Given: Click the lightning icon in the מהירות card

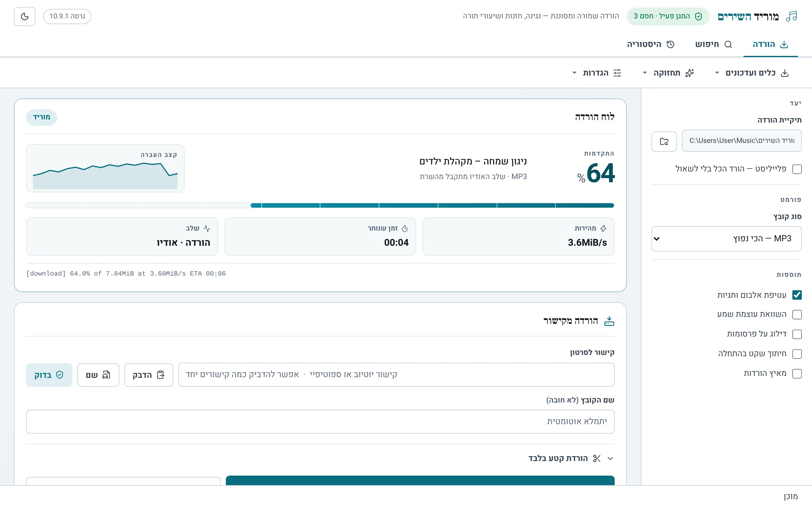Looking at the screenshot, I should click(603, 229).
